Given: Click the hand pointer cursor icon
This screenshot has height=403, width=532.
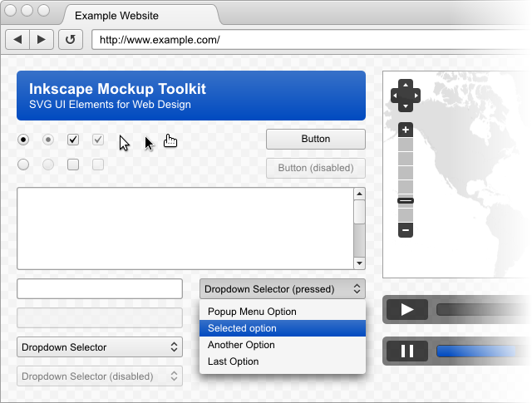Looking at the screenshot, I should click(x=170, y=140).
